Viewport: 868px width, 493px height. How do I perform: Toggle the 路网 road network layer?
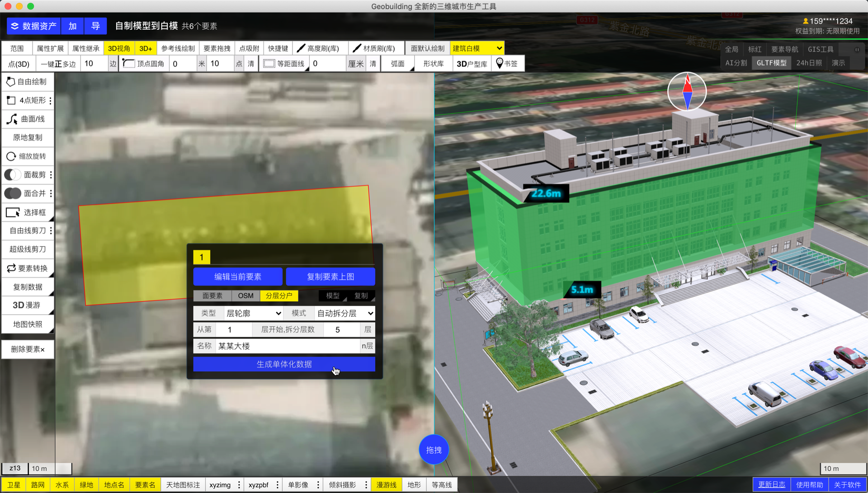[x=38, y=485]
